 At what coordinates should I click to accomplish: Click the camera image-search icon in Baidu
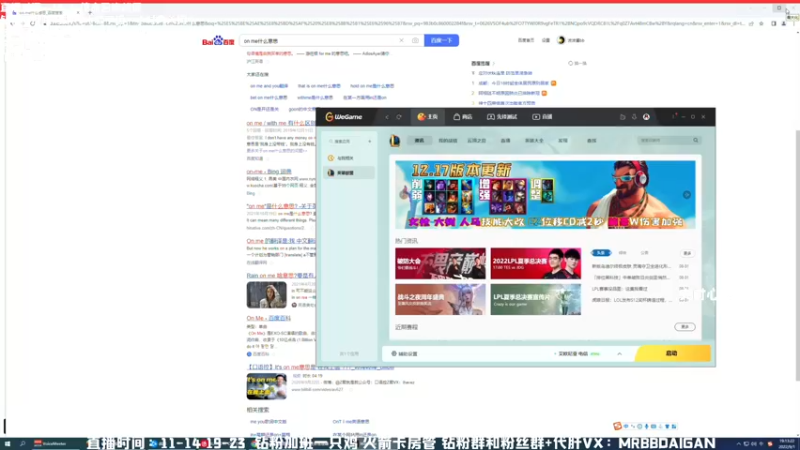coord(415,40)
